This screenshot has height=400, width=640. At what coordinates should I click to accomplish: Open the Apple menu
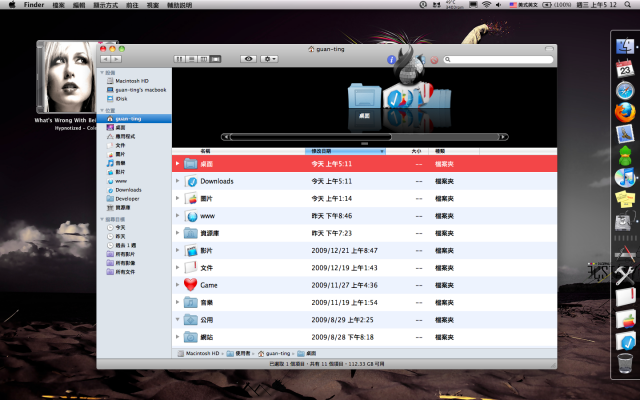[12, 5]
